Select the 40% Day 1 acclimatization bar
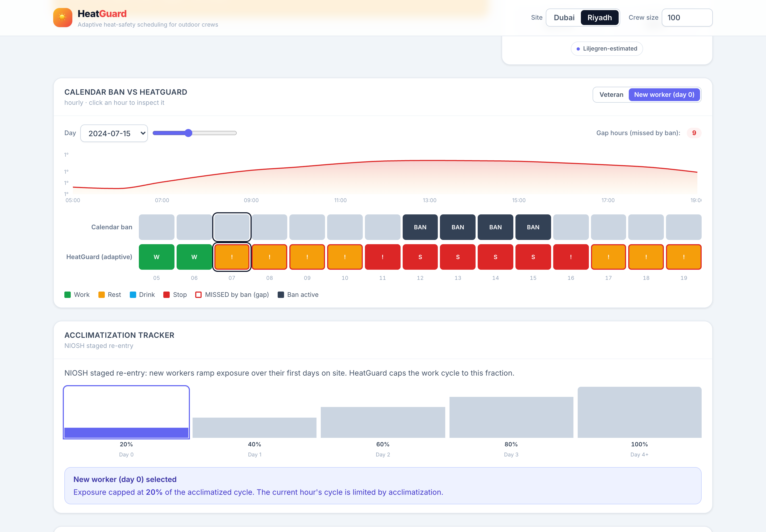This screenshot has height=532, width=766. 254,428
